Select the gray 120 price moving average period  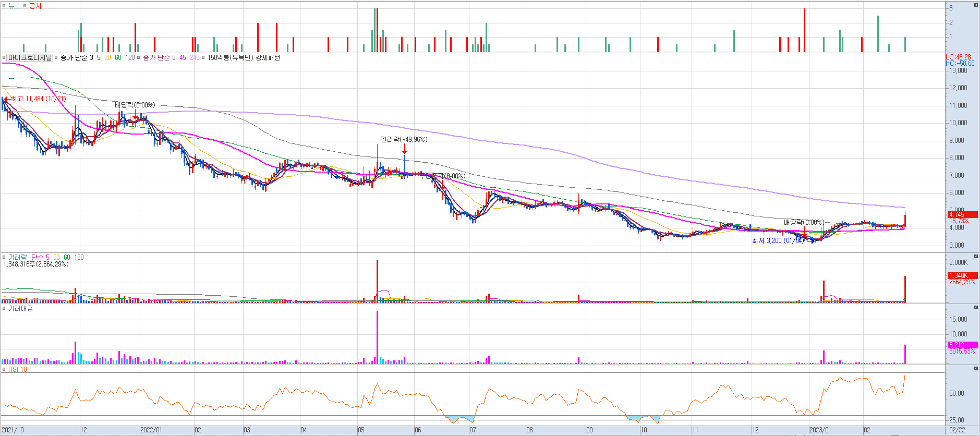click(130, 58)
